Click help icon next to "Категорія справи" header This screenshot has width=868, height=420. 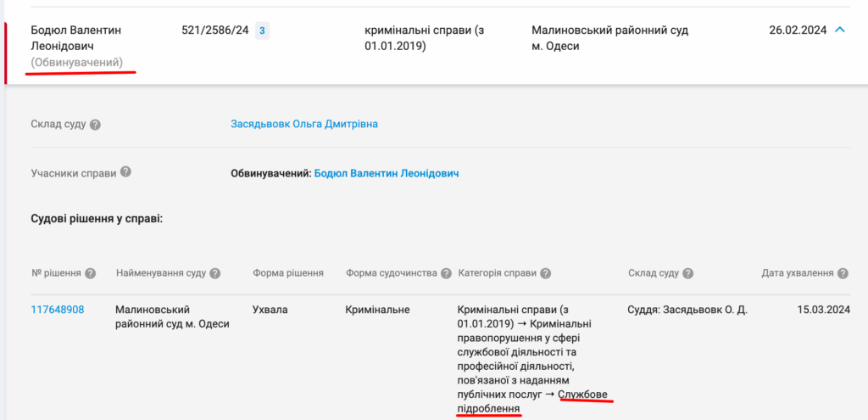tap(545, 273)
